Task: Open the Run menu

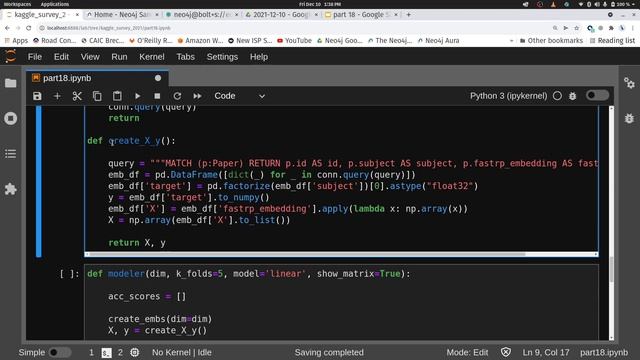Action: tap(119, 57)
